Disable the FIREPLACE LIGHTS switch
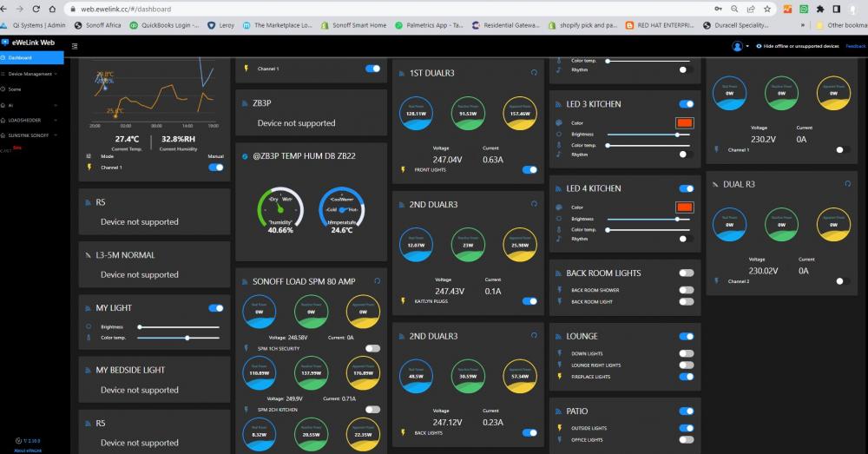 point(686,377)
